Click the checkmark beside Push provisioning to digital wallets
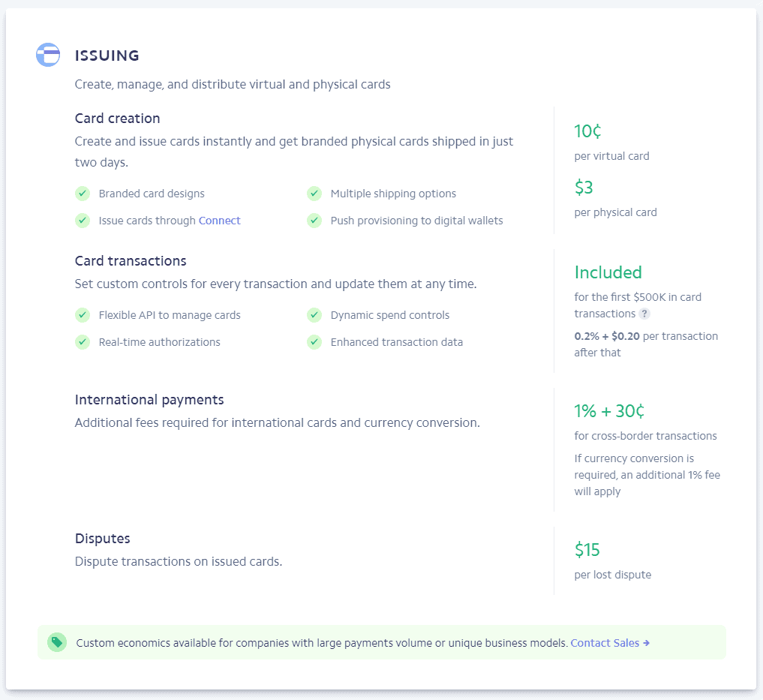Viewport: 763px width, 700px height. point(314,221)
